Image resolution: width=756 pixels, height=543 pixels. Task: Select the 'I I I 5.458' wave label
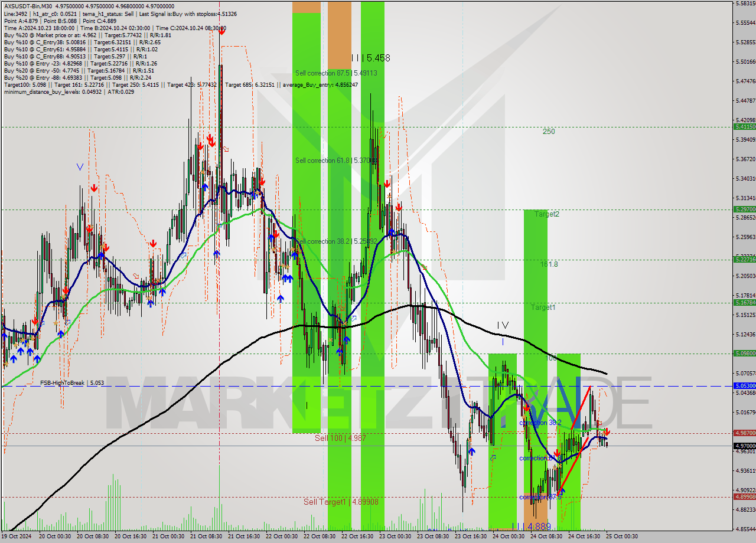pos(370,58)
